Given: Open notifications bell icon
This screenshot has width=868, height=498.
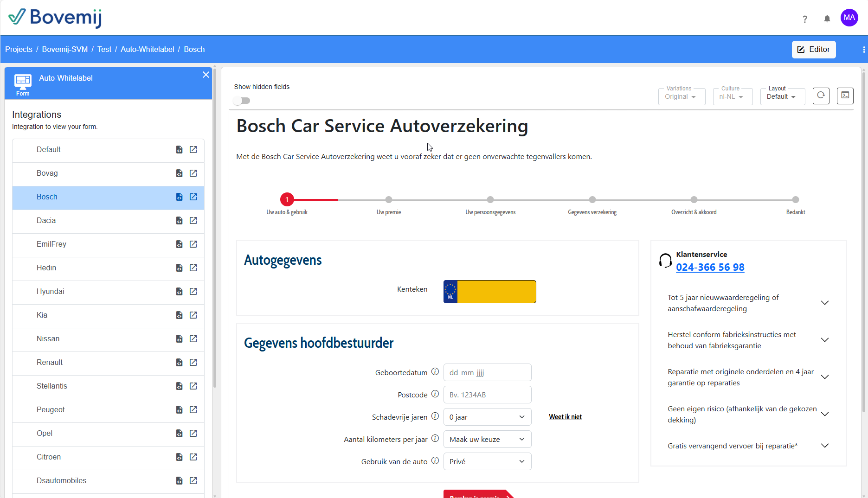Looking at the screenshot, I should [x=827, y=19].
